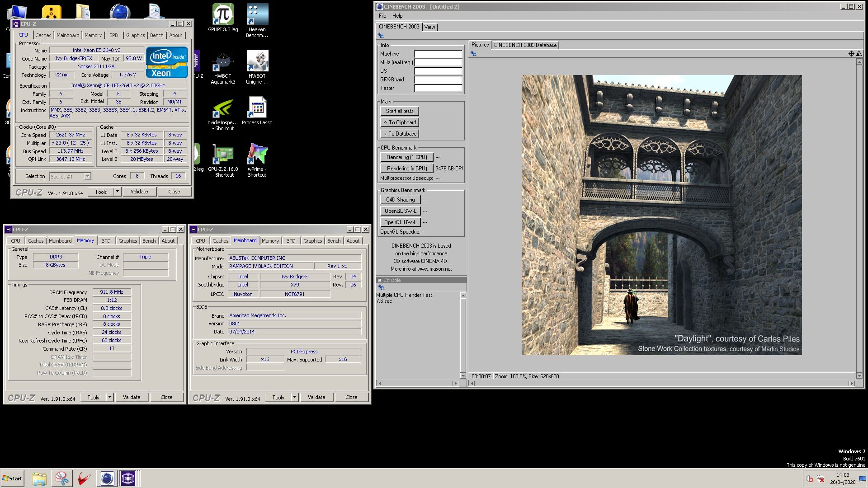The height and width of the screenshot is (488, 868).
Task: Open the Snipping Tool taskbar icon
Action: coord(62,479)
